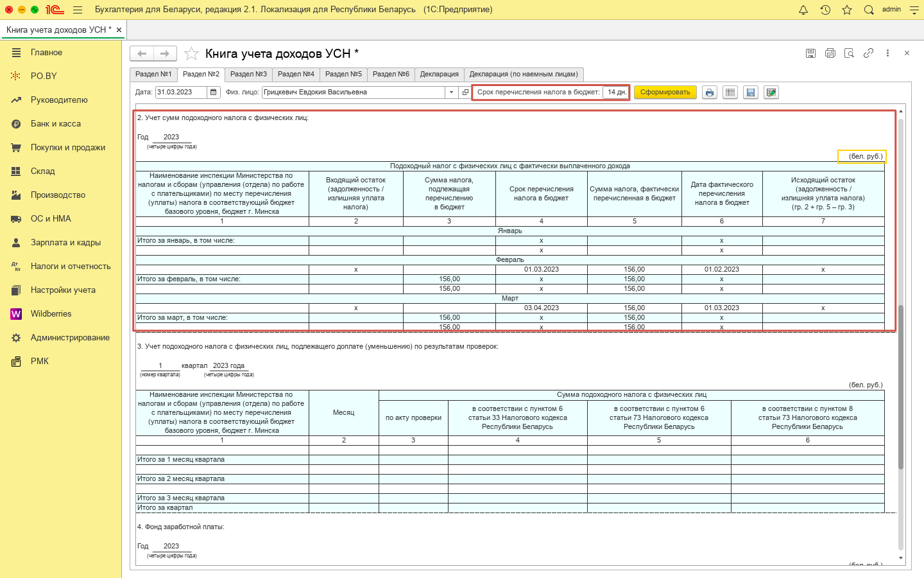The width and height of the screenshot is (924, 578).
Task: Open the print preview icon in header
Action: pyautogui.click(x=849, y=53)
